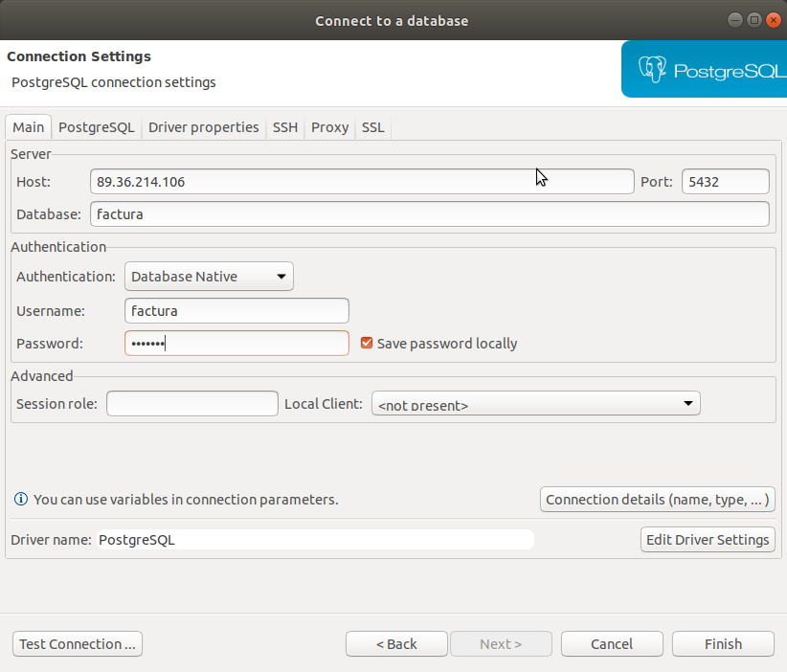Select the SSH tab
787x672 pixels.
click(x=284, y=127)
